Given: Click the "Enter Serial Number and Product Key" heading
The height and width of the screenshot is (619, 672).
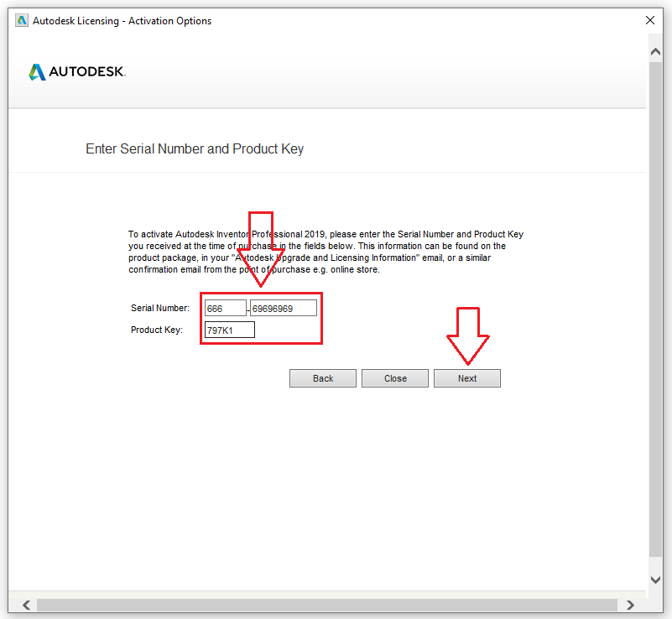Looking at the screenshot, I should (195, 149).
